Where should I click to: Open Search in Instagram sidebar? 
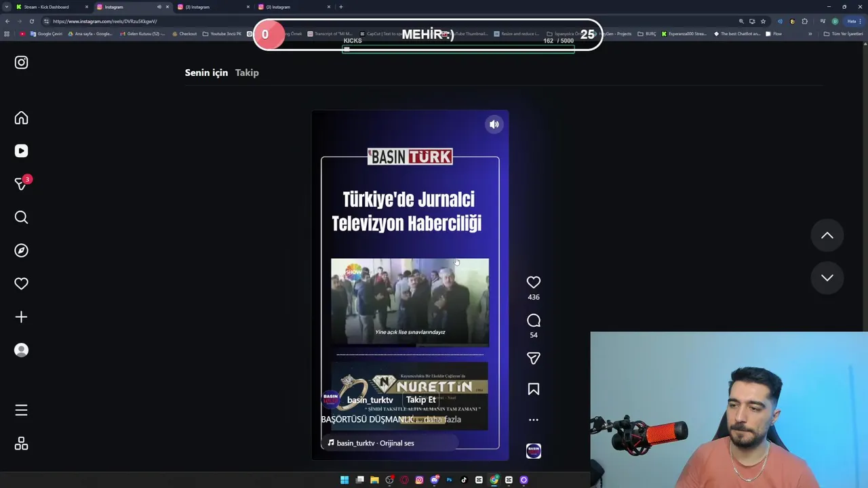point(21,218)
